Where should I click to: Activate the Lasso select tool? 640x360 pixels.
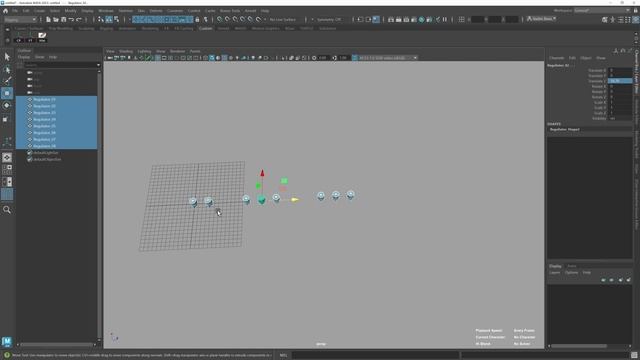tap(7, 70)
